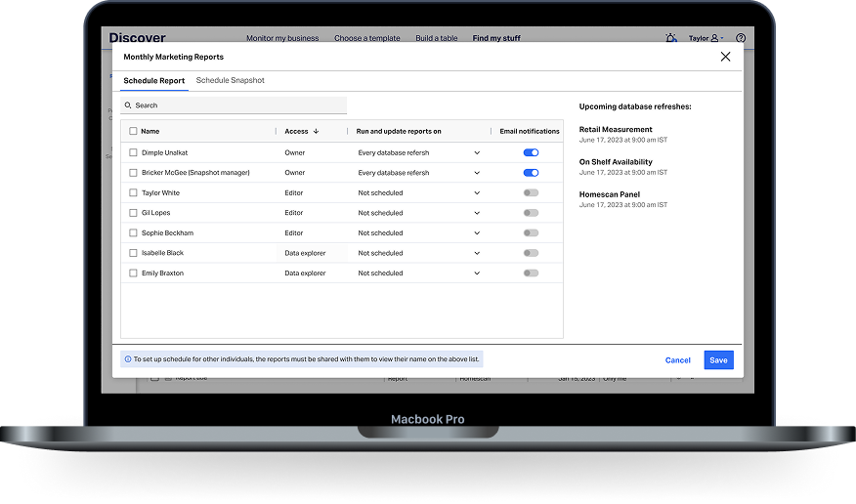Switch to the Schedule Snapshot tab
856x504 pixels.
pos(230,80)
